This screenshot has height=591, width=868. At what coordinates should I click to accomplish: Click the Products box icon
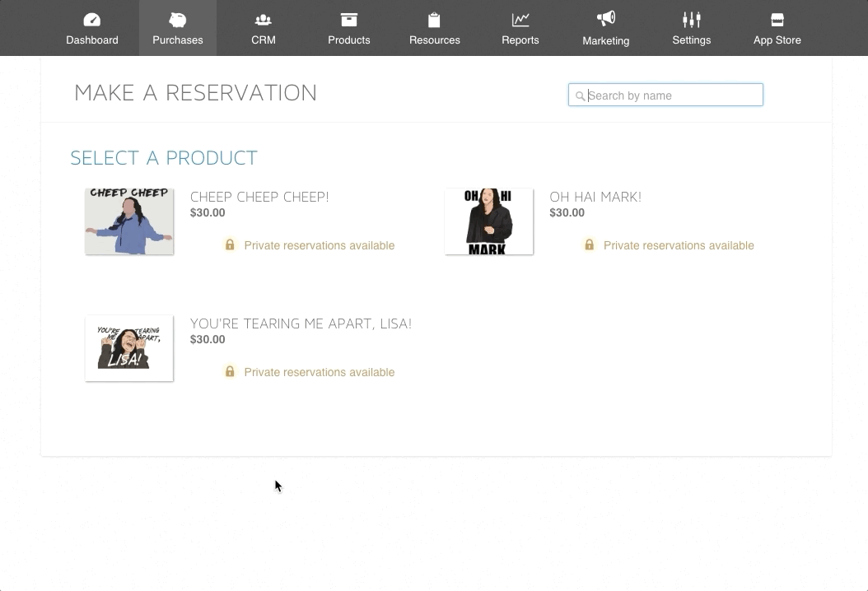348,20
